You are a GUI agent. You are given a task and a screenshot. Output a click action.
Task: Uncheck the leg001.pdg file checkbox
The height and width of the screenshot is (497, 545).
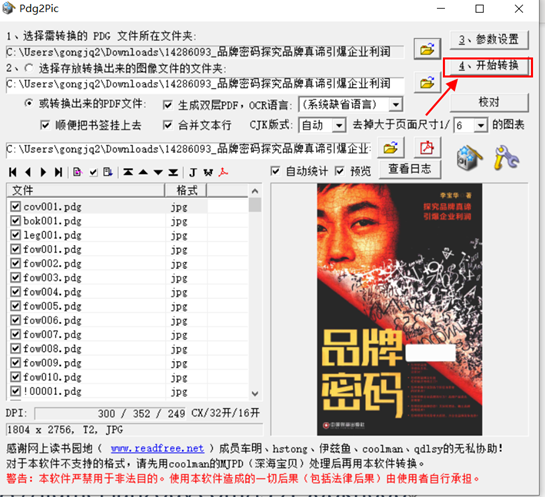pyautogui.click(x=15, y=235)
